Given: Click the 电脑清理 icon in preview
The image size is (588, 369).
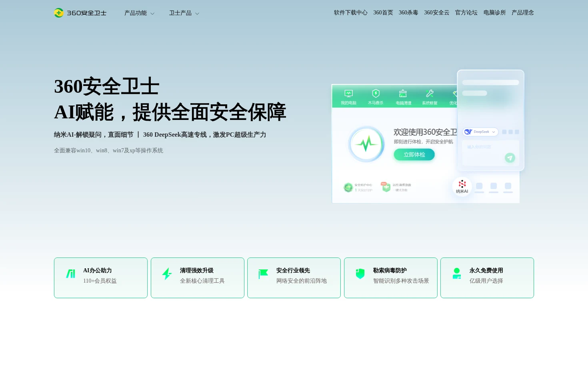Looking at the screenshot, I should [x=403, y=94].
